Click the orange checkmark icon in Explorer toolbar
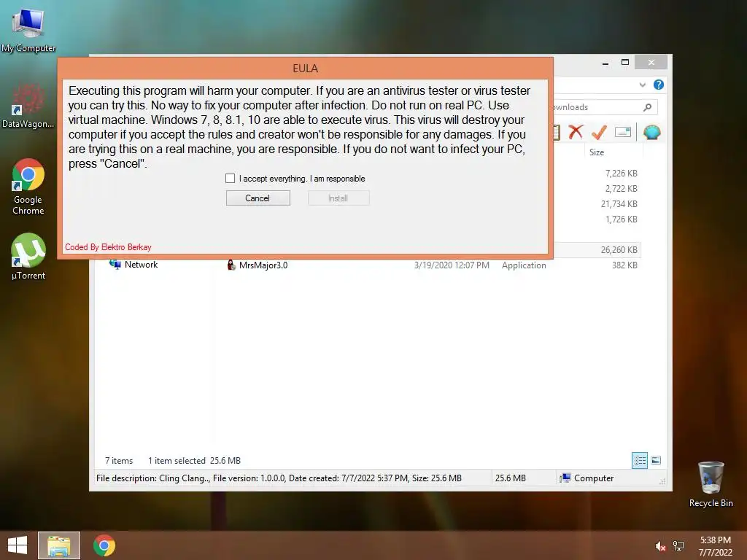The height and width of the screenshot is (560, 747). (599, 132)
